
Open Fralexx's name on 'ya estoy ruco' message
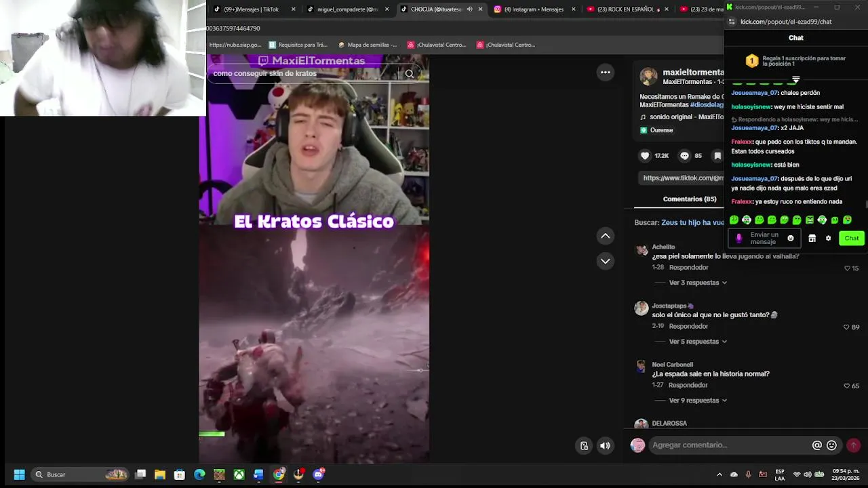tap(742, 201)
